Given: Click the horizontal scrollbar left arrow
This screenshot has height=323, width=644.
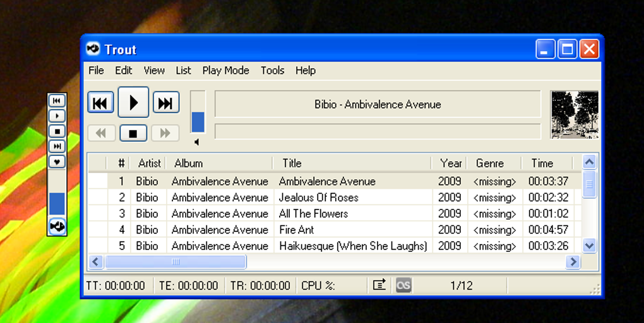Looking at the screenshot, I should pyautogui.click(x=96, y=262).
